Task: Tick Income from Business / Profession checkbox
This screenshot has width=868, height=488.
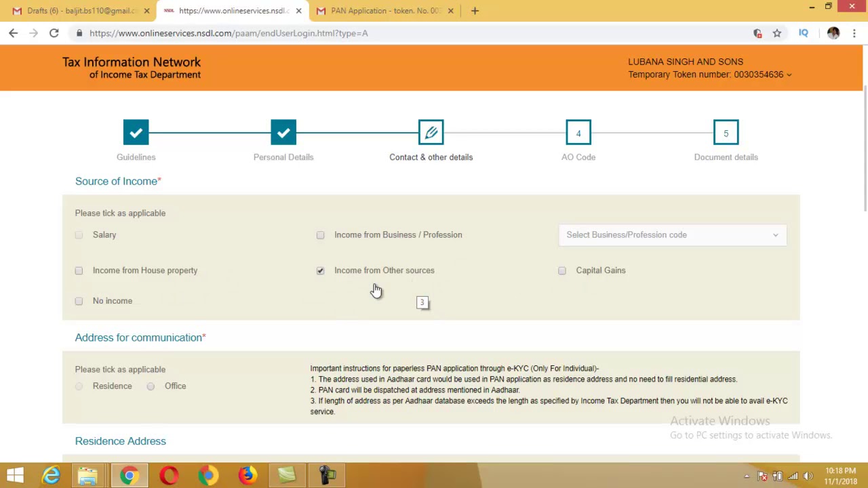Action: click(320, 235)
